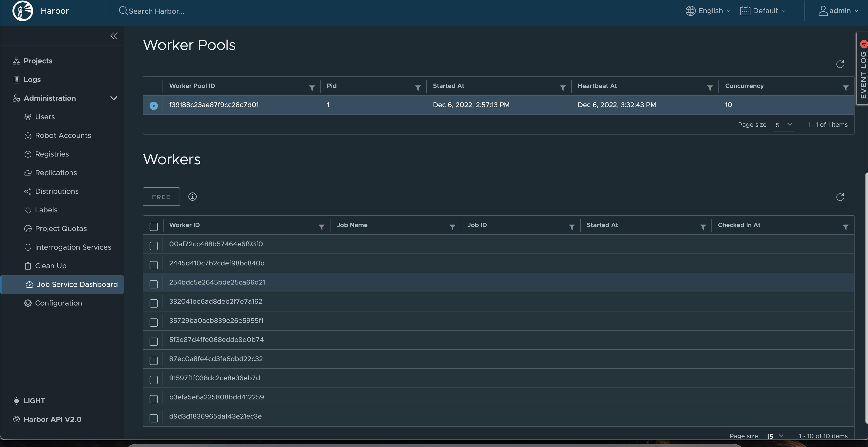Check worker d9d3d1836965daf43e21ec3e
The image size is (868, 447).
click(154, 418)
